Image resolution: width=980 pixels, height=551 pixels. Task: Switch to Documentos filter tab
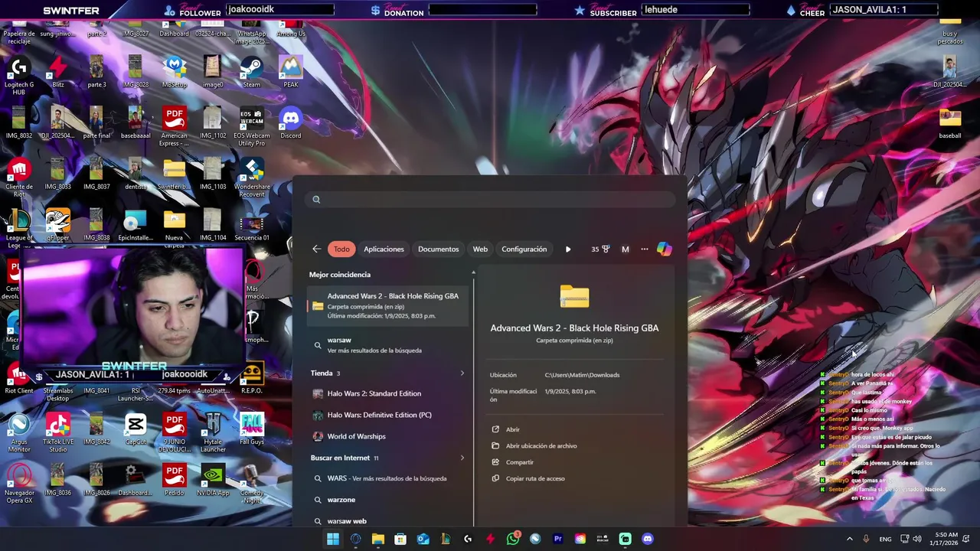(x=438, y=249)
